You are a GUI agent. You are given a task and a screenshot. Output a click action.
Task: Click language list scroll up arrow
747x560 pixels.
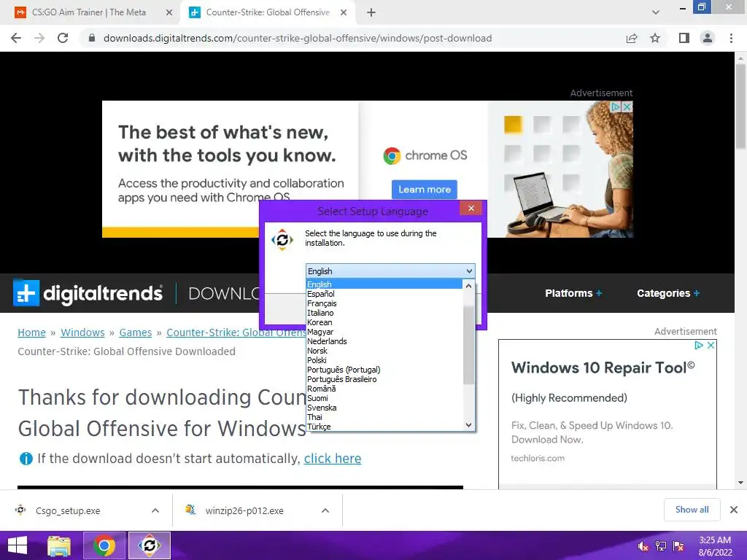pyautogui.click(x=469, y=286)
